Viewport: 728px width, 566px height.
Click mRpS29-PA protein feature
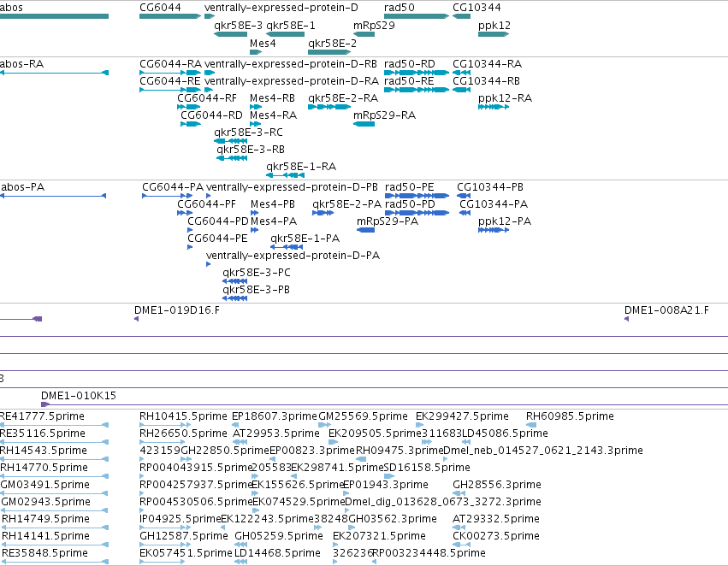(365, 230)
